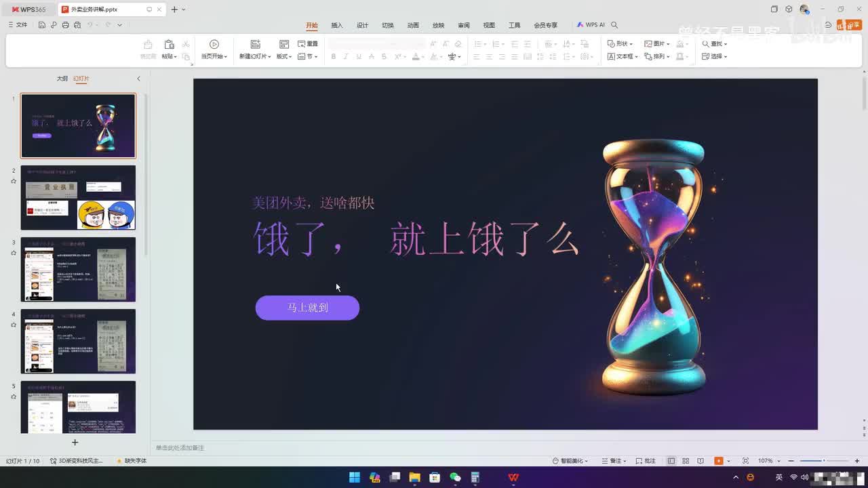Click the Print icon in quick access bar

coord(65,25)
